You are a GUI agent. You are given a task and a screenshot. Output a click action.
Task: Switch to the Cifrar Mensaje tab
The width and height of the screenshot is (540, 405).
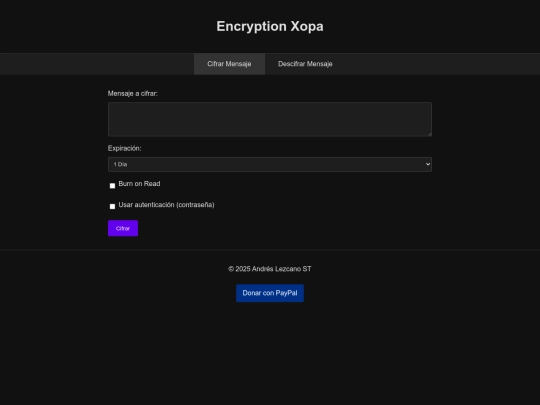(229, 64)
